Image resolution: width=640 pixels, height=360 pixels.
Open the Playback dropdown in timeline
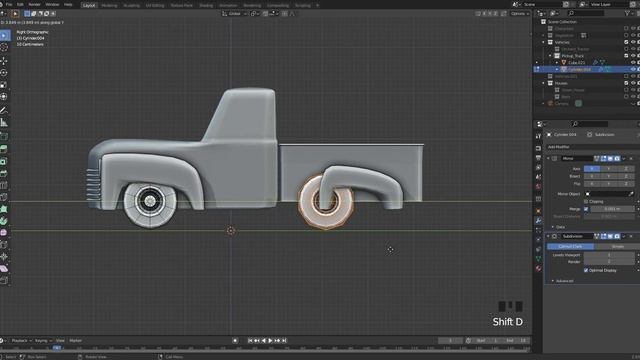pyautogui.click(x=21, y=340)
